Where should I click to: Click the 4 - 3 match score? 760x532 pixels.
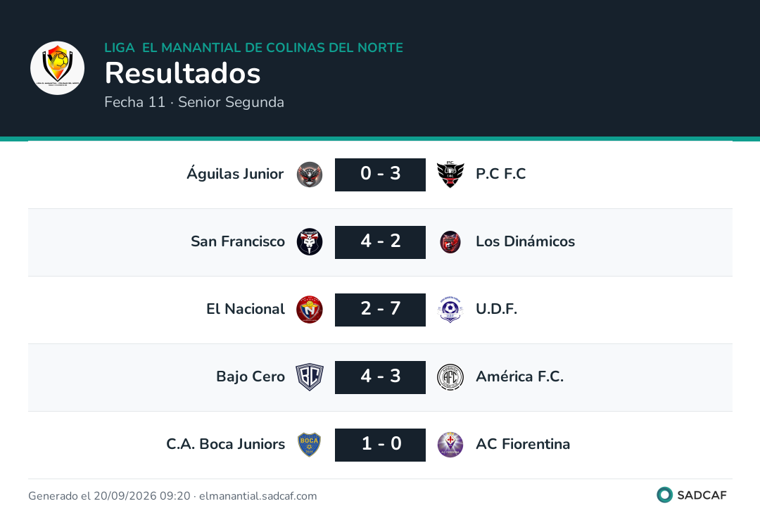coord(381,377)
